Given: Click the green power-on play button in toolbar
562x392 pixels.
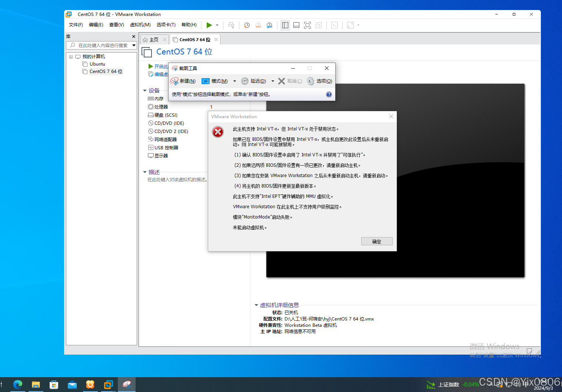Looking at the screenshot, I should pyautogui.click(x=209, y=25).
